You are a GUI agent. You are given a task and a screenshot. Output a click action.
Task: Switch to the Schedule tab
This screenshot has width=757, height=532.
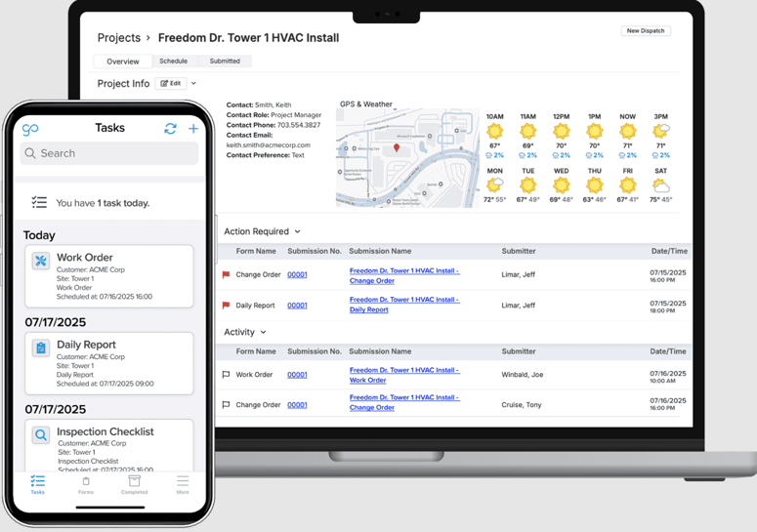point(173,61)
